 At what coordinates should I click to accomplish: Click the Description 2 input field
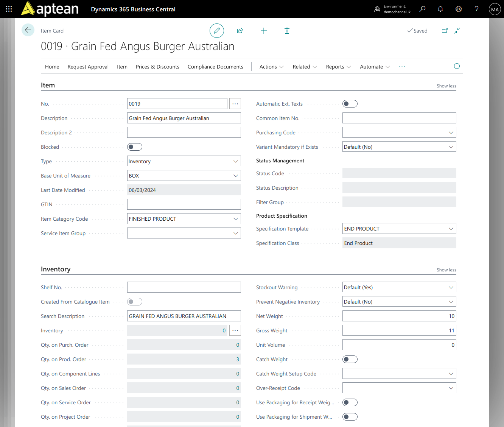pos(184,132)
